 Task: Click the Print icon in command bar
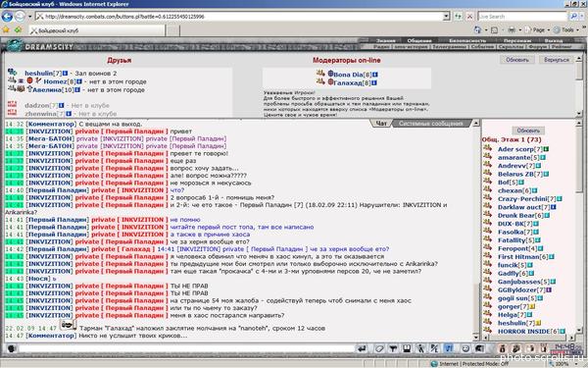pyautogui.click(x=512, y=29)
